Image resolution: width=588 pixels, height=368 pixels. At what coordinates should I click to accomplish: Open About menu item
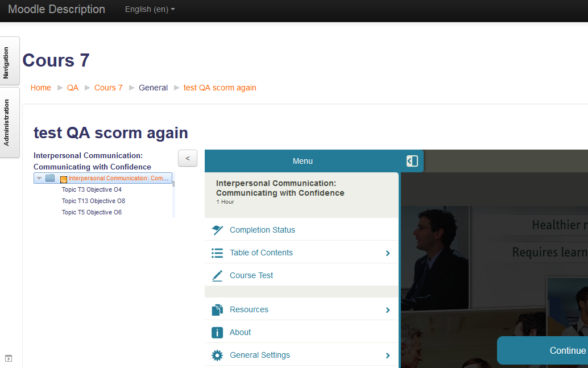301,332
